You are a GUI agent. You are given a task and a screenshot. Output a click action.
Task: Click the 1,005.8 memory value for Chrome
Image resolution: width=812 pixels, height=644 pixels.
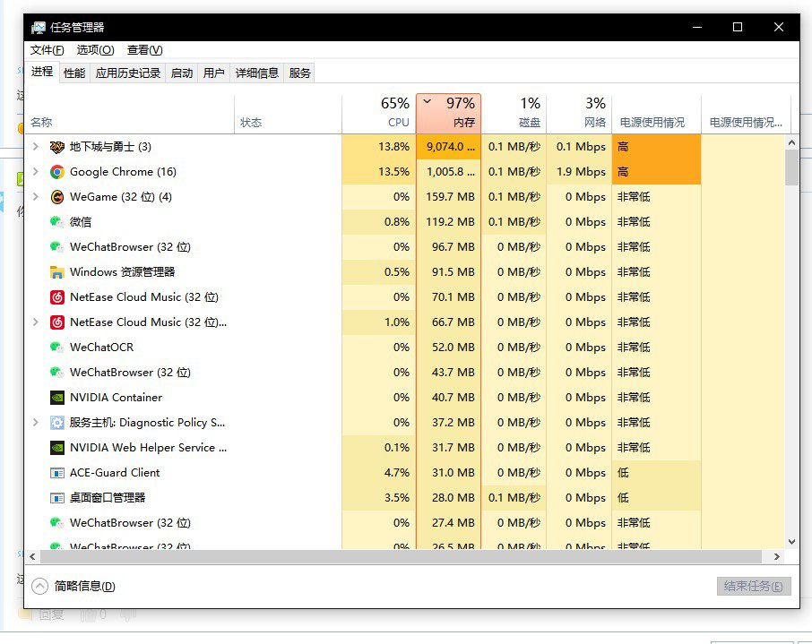[448, 172]
